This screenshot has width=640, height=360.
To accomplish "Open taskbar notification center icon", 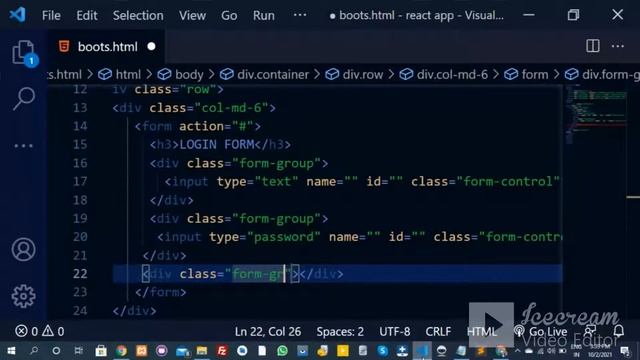I will click(625, 351).
